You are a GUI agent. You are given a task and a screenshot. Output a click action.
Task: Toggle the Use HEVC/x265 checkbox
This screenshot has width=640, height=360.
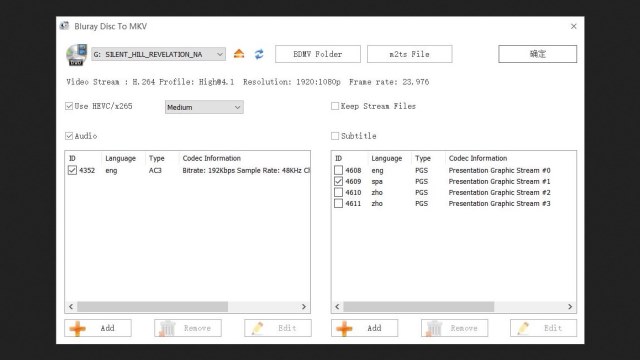pos(69,106)
